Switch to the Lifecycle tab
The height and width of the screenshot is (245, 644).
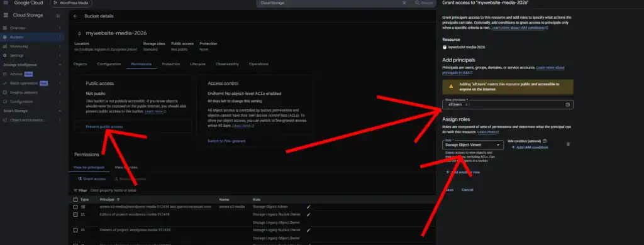point(197,64)
